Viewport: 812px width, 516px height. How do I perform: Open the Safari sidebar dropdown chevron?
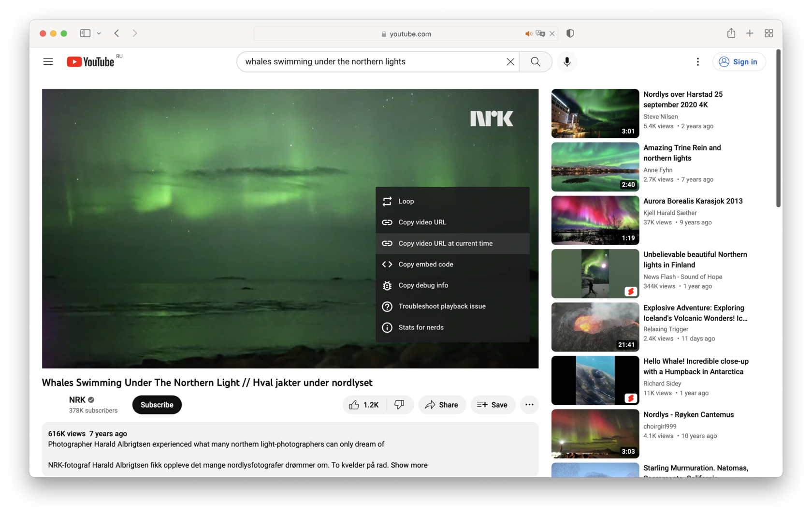(99, 33)
